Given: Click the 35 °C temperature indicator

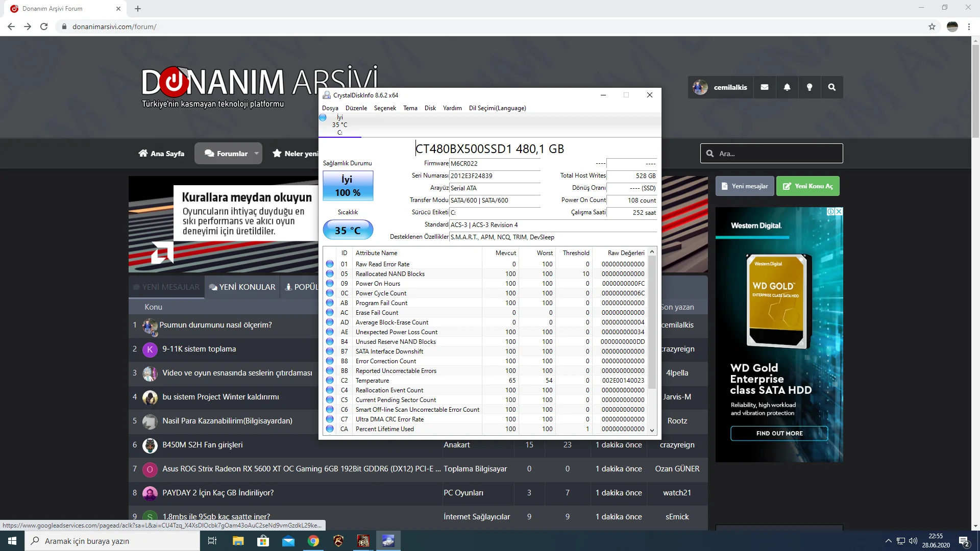Looking at the screenshot, I should (x=348, y=231).
